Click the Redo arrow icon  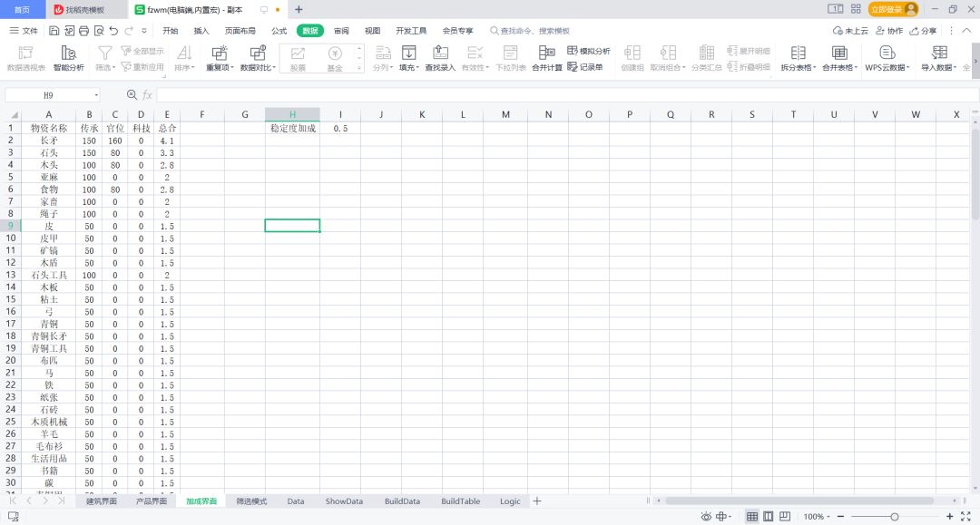129,31
